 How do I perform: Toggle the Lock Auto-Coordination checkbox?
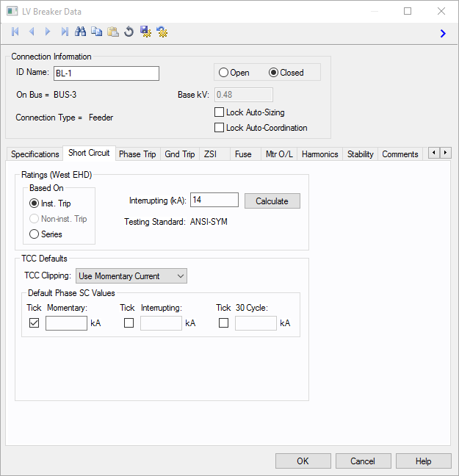[x=219, y=128]
